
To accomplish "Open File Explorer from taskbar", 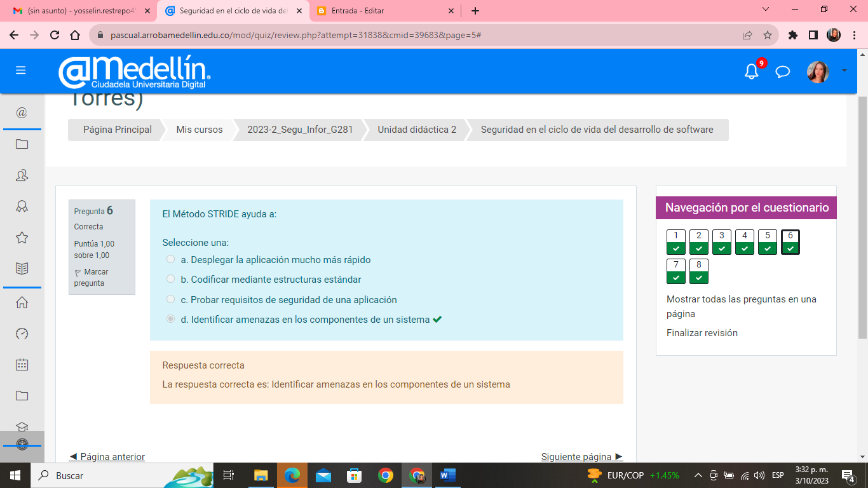I will click(x=261, y=475).
